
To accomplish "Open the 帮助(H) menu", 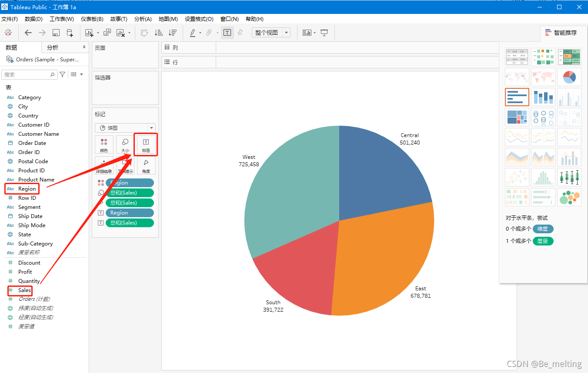I will (254, 19).
